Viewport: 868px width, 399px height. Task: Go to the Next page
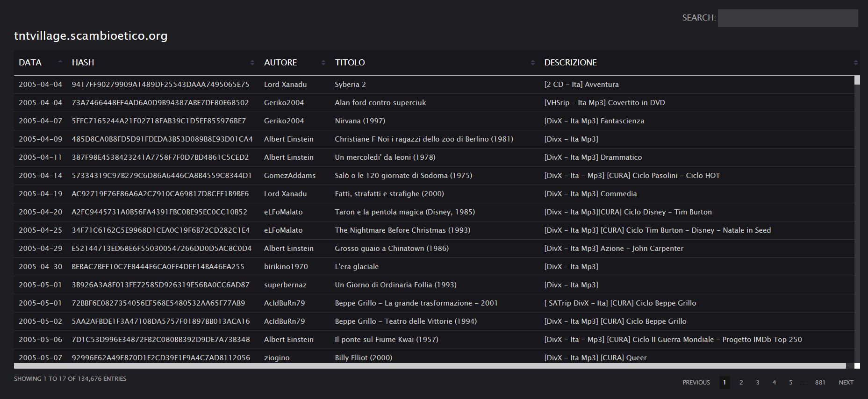click(846, 382)
